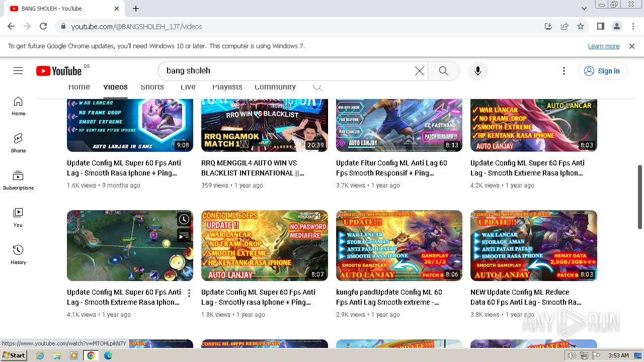Add hovered video to Watch later

184,219
